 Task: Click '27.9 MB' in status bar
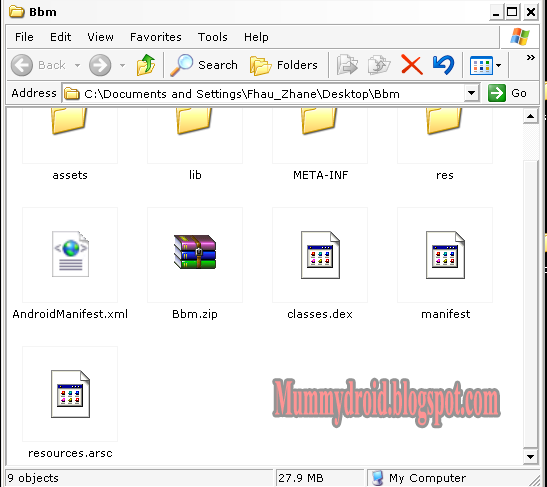click(x=301, y=478)
